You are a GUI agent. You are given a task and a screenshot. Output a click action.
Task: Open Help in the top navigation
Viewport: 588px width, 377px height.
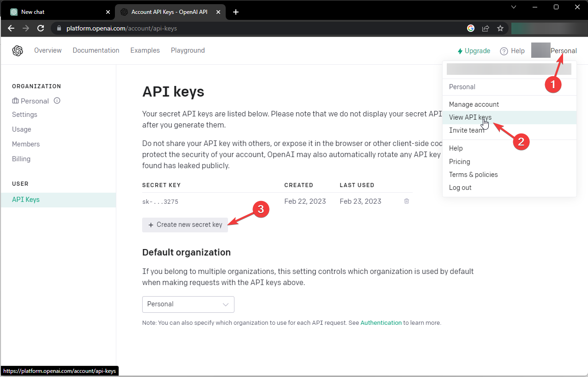click(512, 51)
